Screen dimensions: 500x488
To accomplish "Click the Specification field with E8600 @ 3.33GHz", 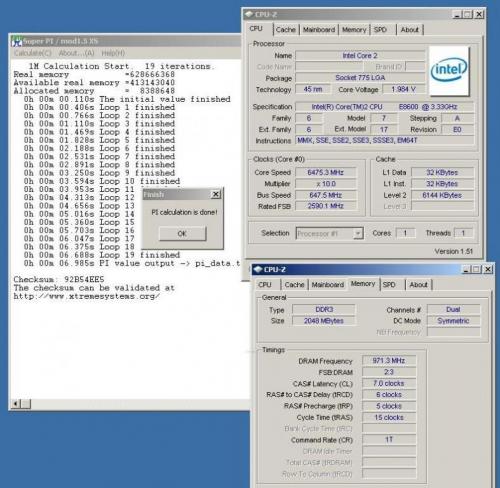I will pos(385,107).
